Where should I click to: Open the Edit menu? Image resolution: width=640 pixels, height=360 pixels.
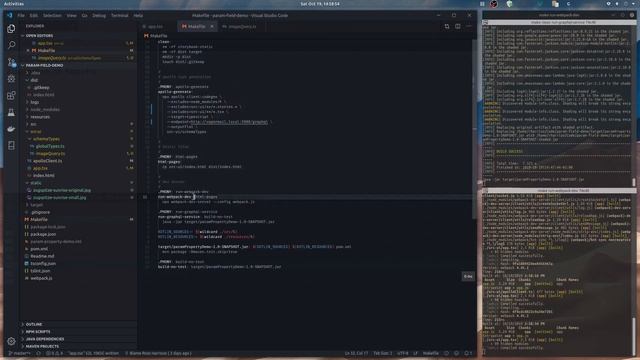[33, 16]
